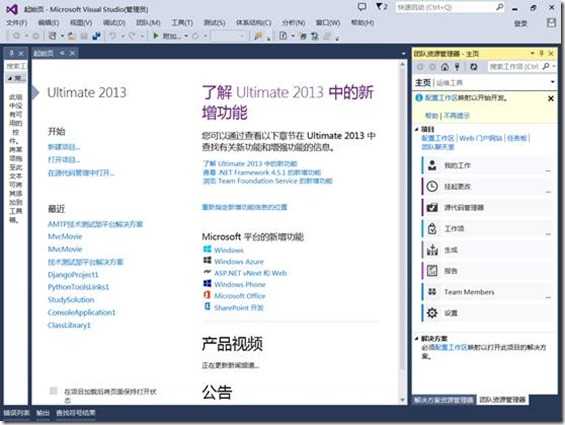Open the 体系结构(C) menu
This screenshot has height=425, width=565.
[x=254, y=23]
